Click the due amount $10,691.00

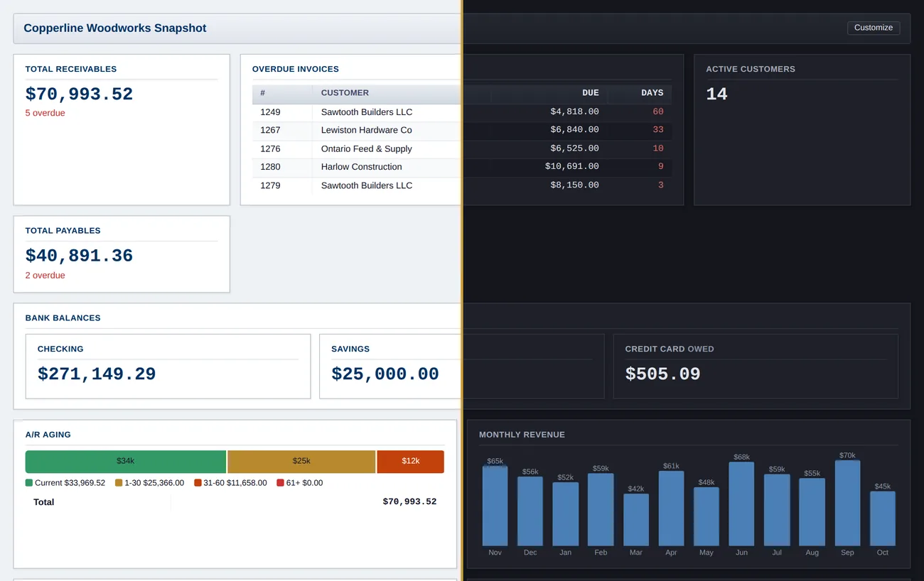point(571,167)
